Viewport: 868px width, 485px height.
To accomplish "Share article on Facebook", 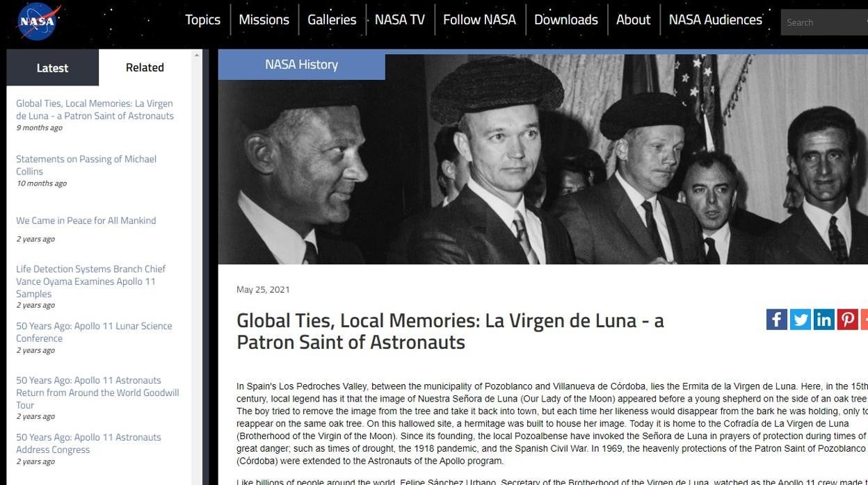I will [777, 320].
